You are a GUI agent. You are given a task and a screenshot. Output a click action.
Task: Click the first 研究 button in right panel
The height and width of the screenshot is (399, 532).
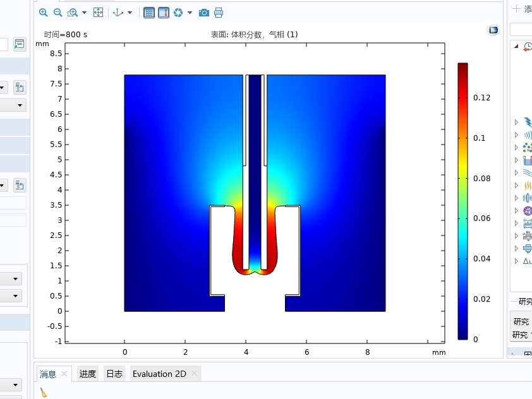click(521, 321)
